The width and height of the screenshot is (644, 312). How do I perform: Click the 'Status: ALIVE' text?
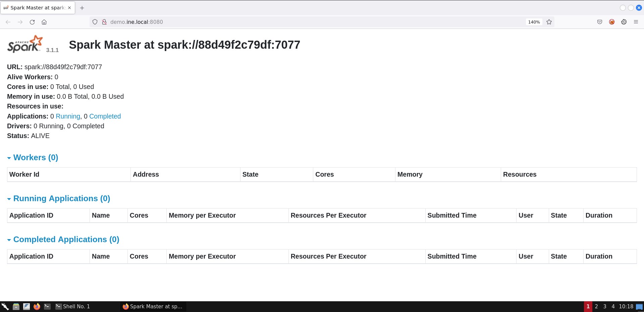28,136
